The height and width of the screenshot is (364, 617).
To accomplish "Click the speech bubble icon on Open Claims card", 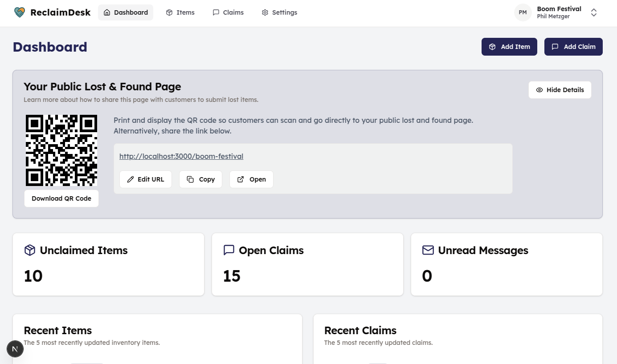I will [x=229, y=250].
